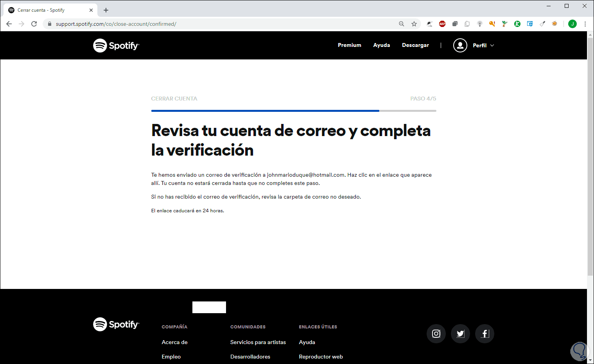Open the Instagram social icon

(436, 334)
